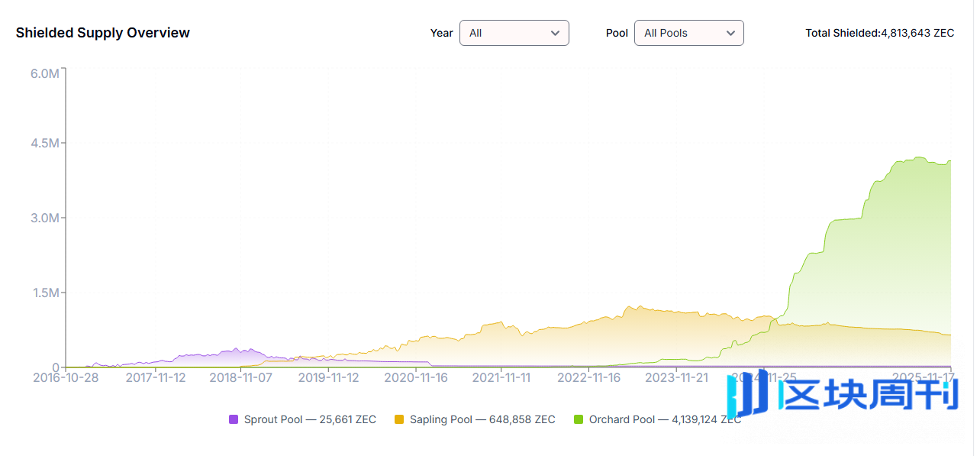Open the Year dropdown set to All

(x=513, y=33)
